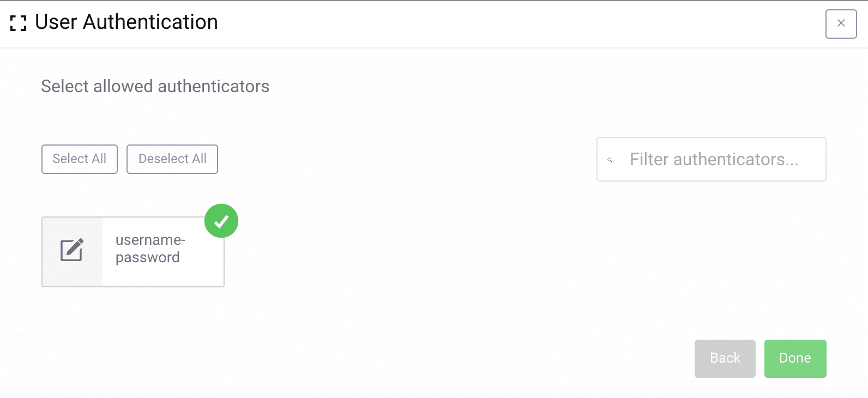The image size is (868, 398).
Task: Go back using the Back button
Action: coord(725,358)
